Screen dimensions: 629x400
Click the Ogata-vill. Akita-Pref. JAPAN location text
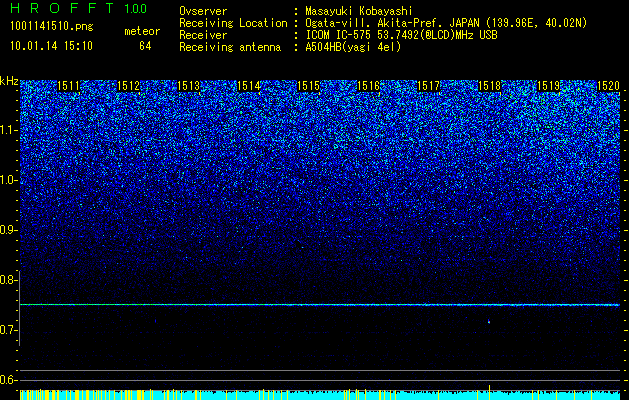point(446,24)
